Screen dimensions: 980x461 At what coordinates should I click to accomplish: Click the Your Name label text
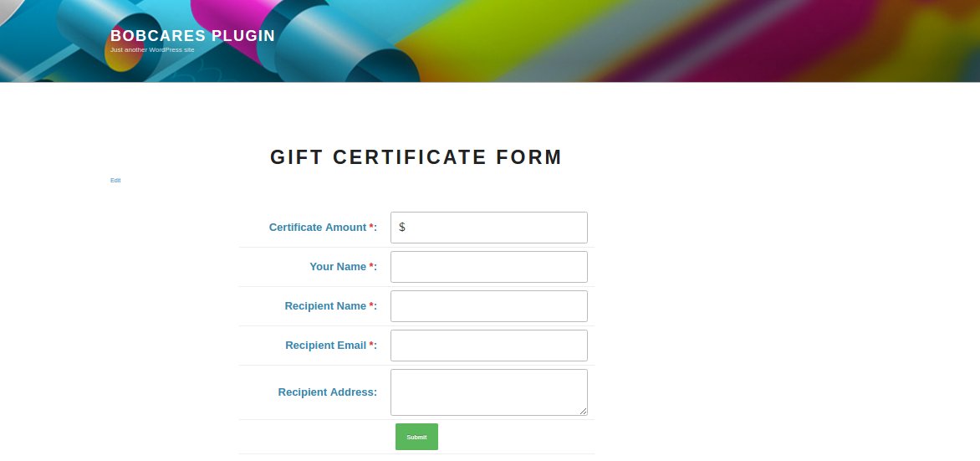pos(338,266)
